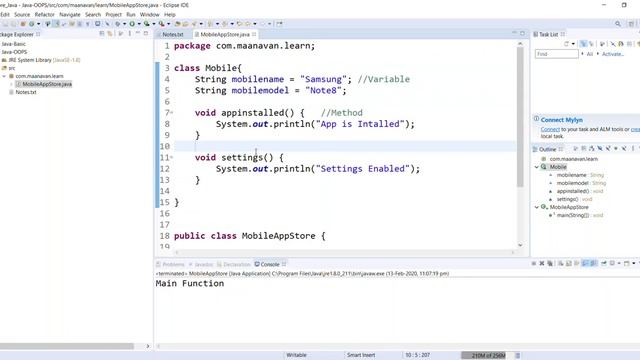Open the Debug button dropdown arrow
The image size is (640, 360).
tap(124, 24)
